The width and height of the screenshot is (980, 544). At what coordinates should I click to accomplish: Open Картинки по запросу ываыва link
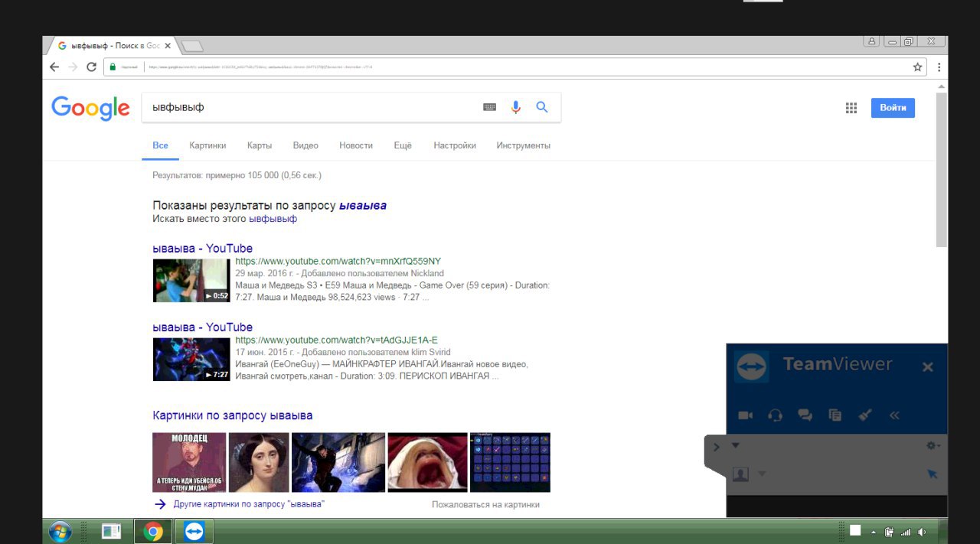click(233, 415)
